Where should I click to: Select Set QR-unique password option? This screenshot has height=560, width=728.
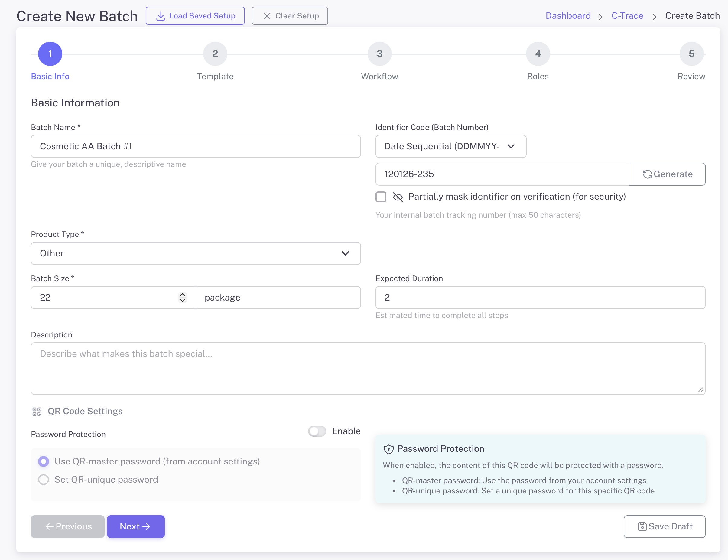44,479
